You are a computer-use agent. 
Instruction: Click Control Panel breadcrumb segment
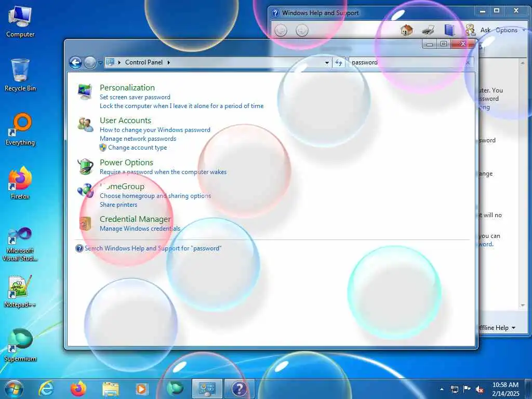(x=144, y=62)
